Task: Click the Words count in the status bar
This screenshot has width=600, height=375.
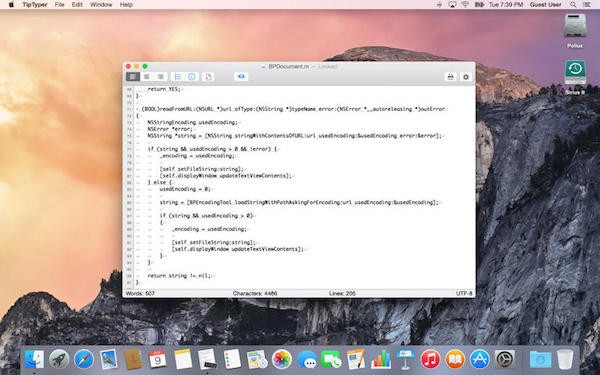Action: point(140,293)
